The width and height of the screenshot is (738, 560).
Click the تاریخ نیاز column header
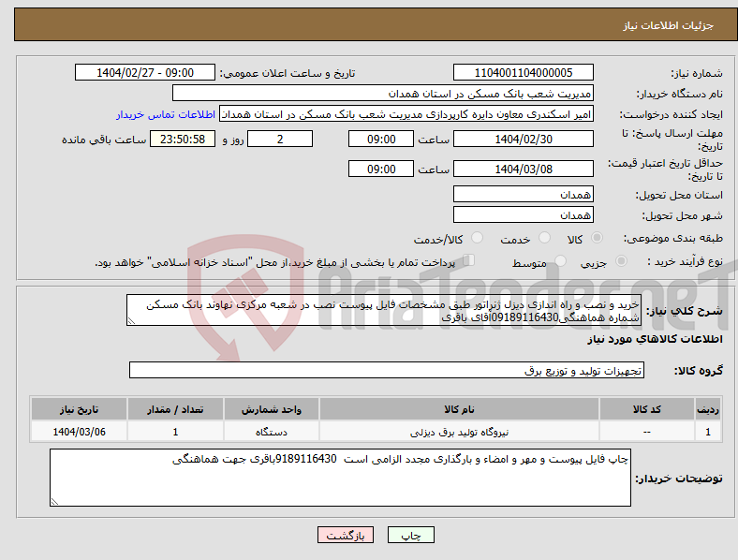tap(79, 409)
